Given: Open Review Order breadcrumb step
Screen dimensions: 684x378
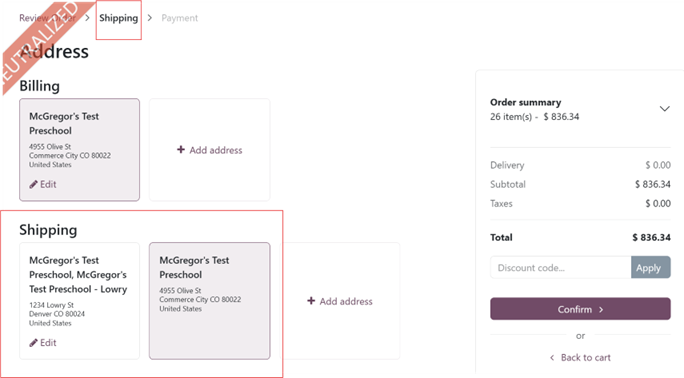Looking at the screenshot, I should pos(48,18).
